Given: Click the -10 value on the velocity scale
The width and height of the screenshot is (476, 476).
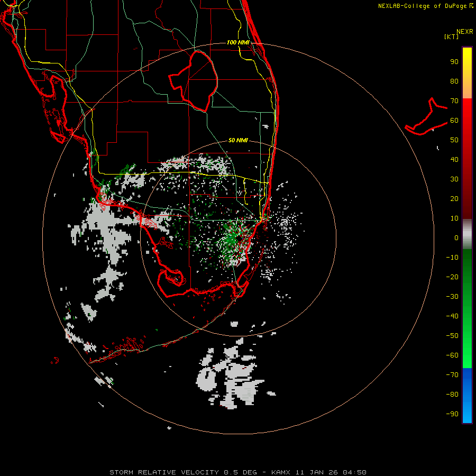Looking at the screenshot, I should 452,258.
